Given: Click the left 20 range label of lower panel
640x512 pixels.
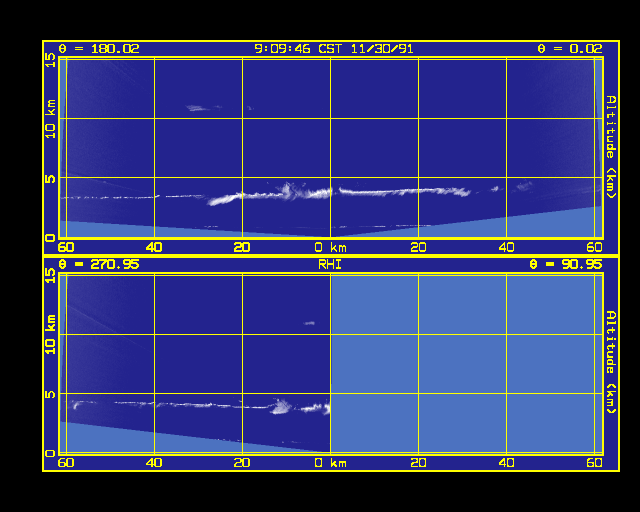Looking at the screenshot, I should point(242,463).
